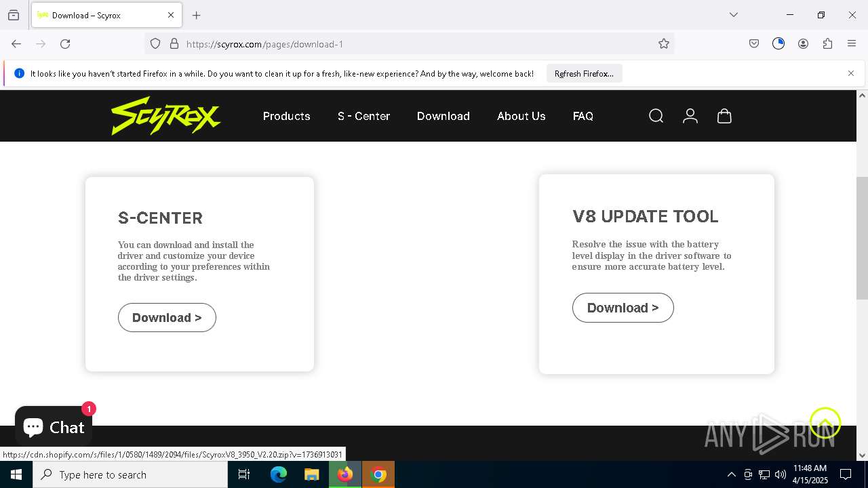The height and width of the screenshot is (488, 868).
Task: Open the Firefox hamburger application menu
Action: pos(852,43)
